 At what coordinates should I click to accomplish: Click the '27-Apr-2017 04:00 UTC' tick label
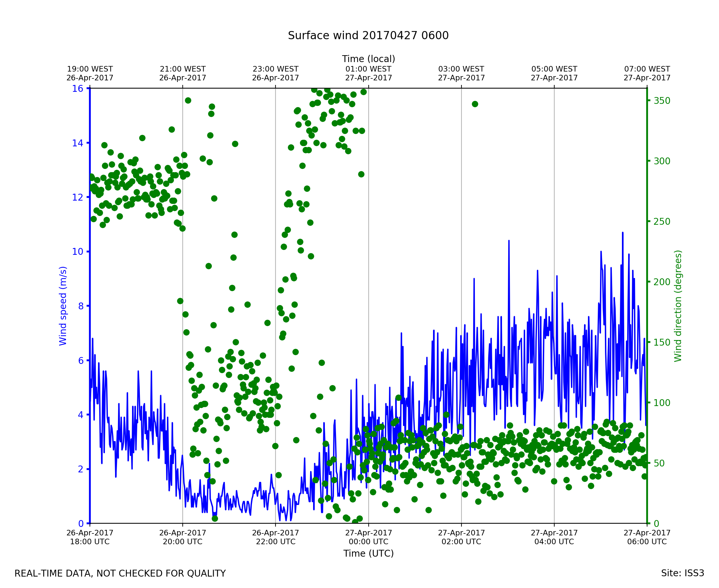click(x=554, y=537)
